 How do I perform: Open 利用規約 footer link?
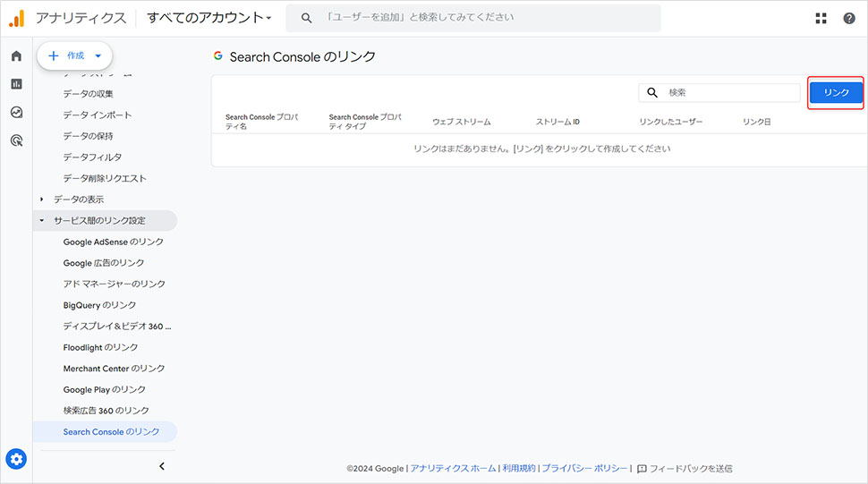coord(519,469)
